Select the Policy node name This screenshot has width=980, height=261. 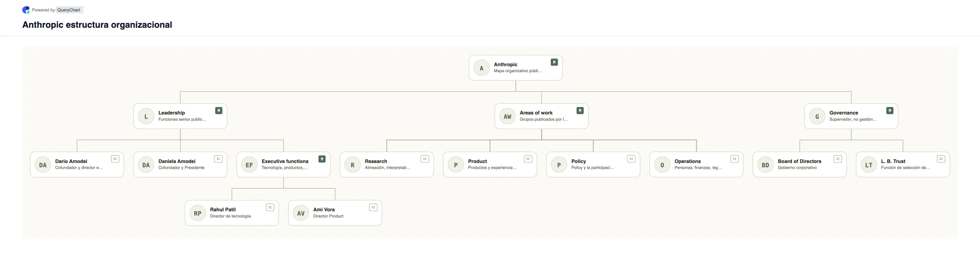click(x=579, y=161)
